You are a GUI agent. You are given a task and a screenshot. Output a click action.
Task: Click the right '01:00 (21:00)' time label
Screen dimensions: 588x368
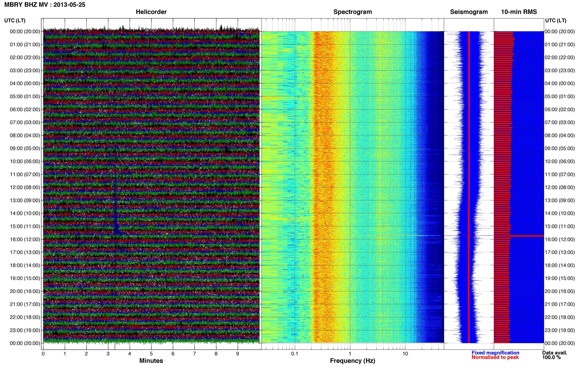(560, 45)
